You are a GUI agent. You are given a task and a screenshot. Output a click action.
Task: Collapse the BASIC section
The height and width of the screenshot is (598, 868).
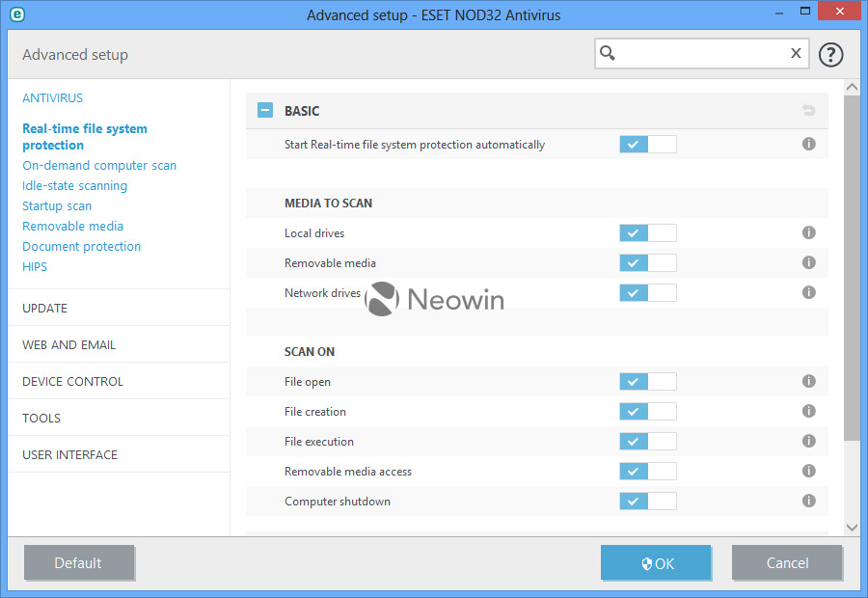click(x=265, y=110)
